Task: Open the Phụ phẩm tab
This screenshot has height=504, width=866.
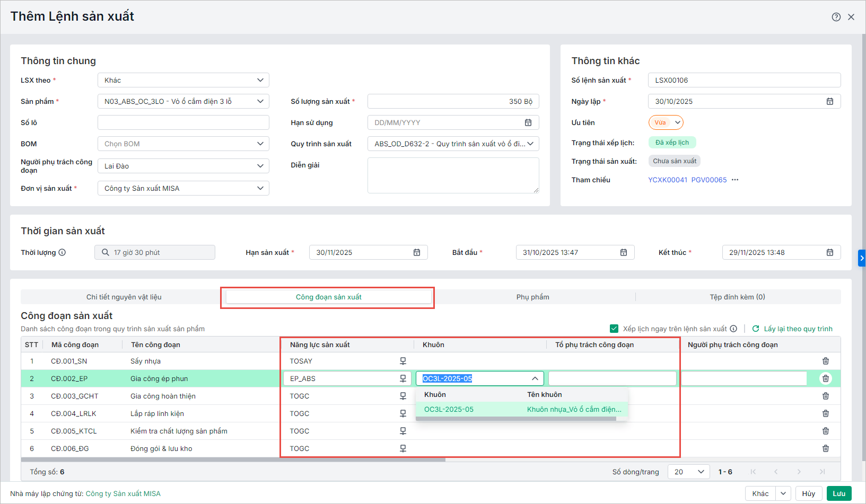Action: point(532,297)
